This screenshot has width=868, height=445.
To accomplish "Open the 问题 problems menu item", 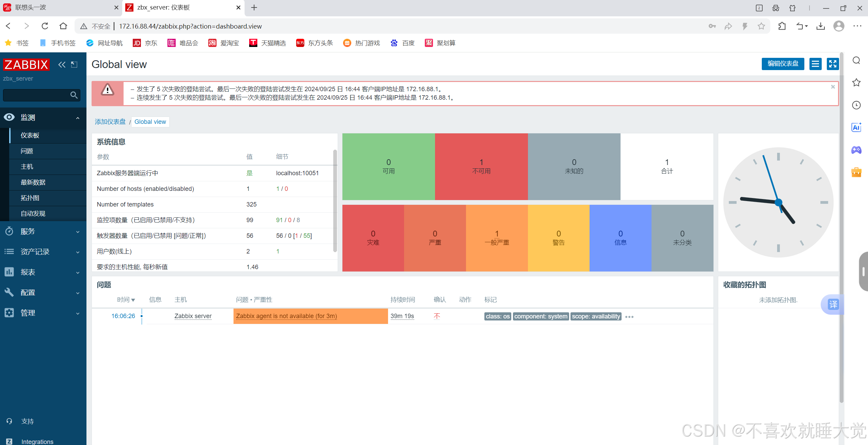I will point(48,151).
